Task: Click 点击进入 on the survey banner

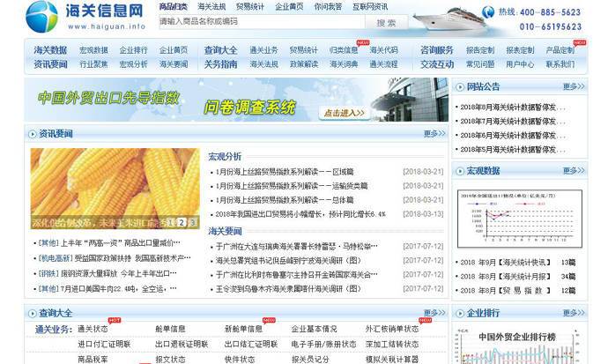Action: pyautogui.click(x=344, y=113)
